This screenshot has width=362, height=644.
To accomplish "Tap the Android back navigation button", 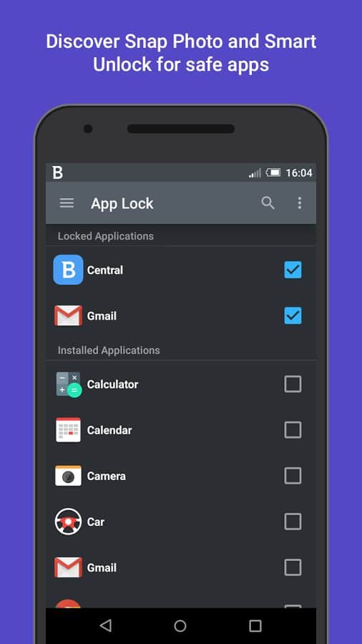I will click(x=106, y=625).
